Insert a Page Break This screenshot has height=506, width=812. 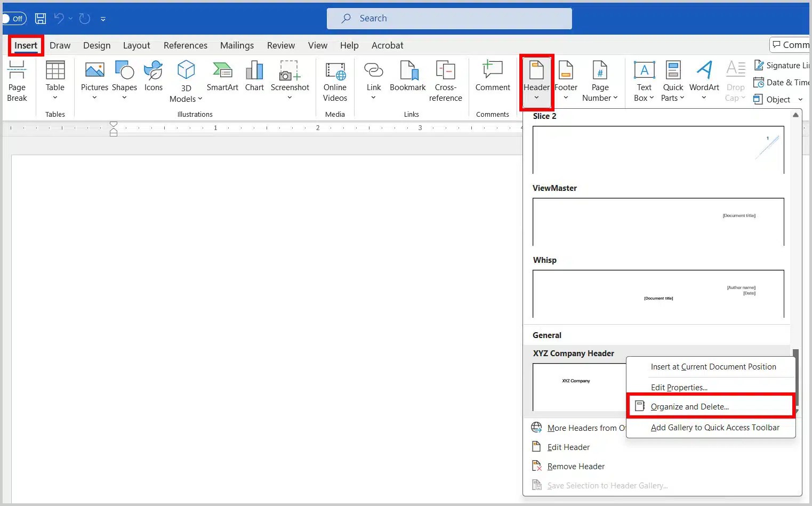pyautogui.click(x=17, y=81)
